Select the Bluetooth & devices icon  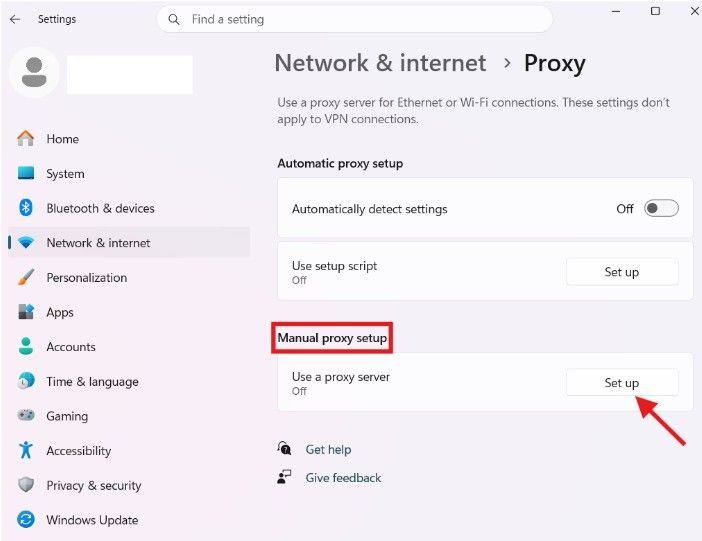tap(26, 208)
